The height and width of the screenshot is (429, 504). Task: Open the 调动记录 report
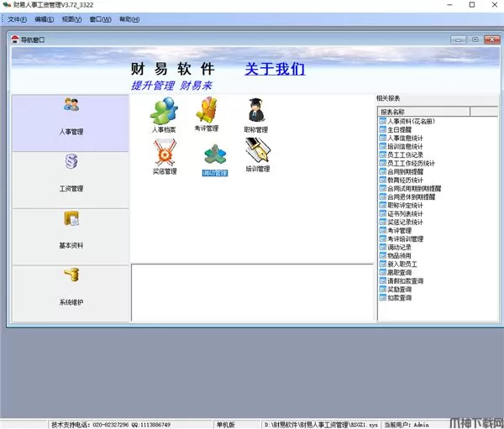click(x=396, y=247)
